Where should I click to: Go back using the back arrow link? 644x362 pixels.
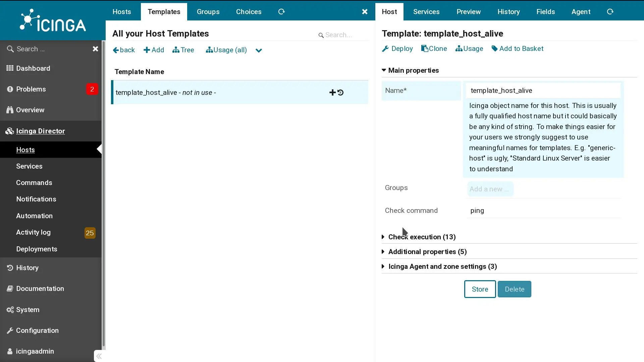124,50
